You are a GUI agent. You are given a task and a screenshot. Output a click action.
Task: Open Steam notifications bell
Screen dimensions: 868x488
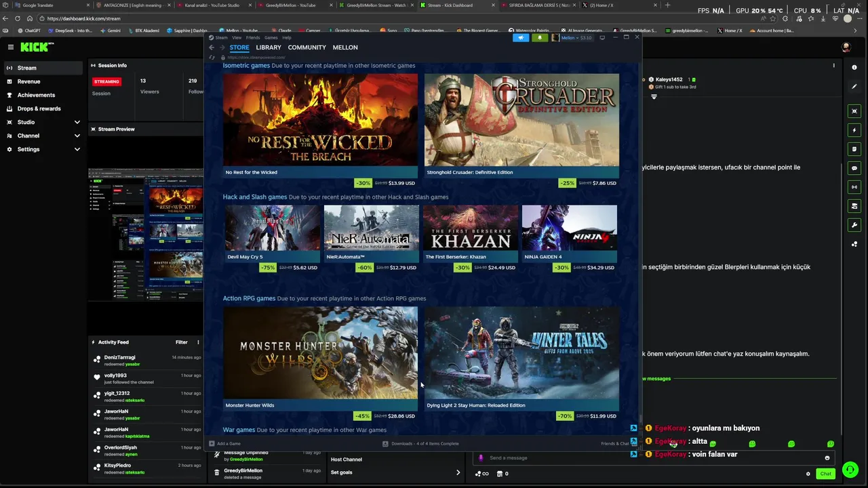[540, 38]
